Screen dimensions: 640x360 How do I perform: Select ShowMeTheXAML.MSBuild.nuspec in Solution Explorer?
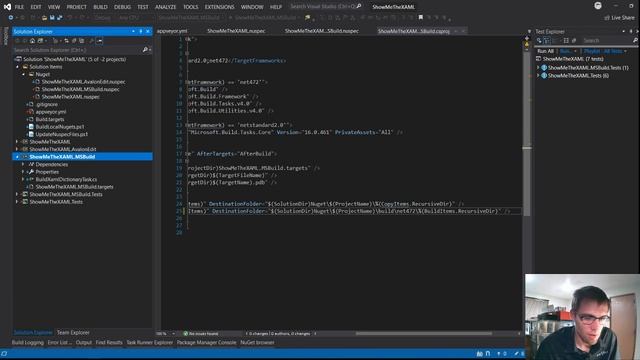click(x=80, y=89)
